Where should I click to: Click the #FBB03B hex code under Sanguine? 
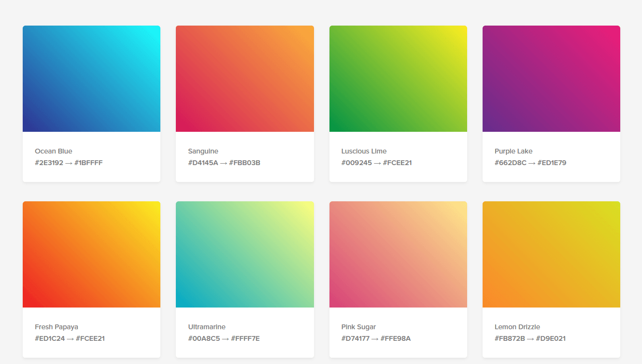[x=245, y=163]
